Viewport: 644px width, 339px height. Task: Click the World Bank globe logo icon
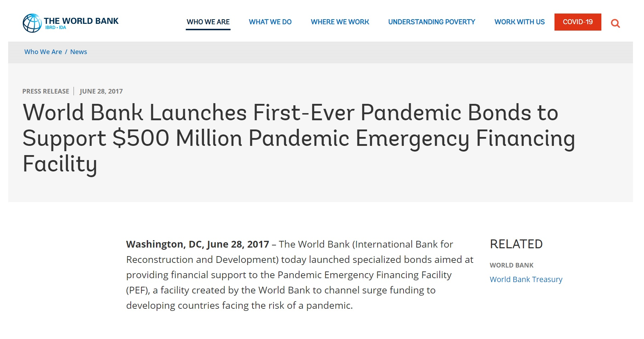pyautogui.click(x=32, y=23)
